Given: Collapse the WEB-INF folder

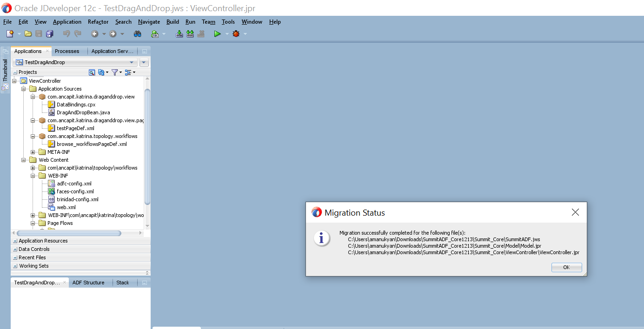Looking at the screenshot, I should (x=33, y=176).
